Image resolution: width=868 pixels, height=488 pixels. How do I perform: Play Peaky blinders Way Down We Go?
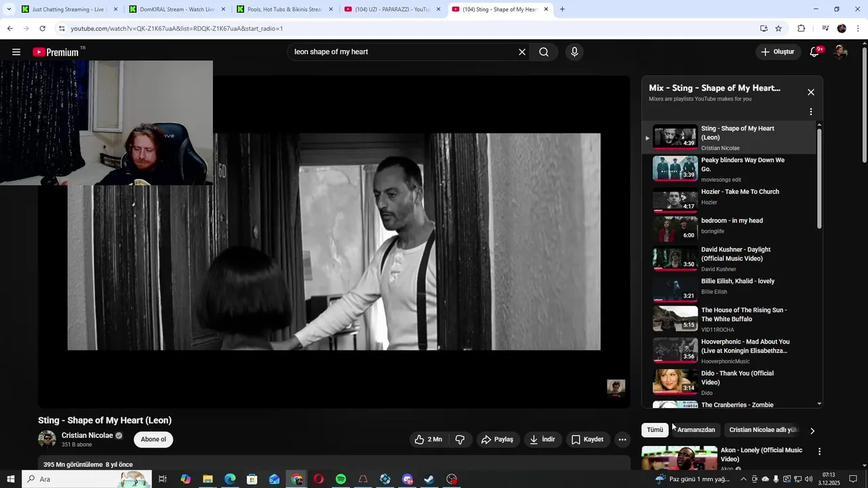click(729, 169)
